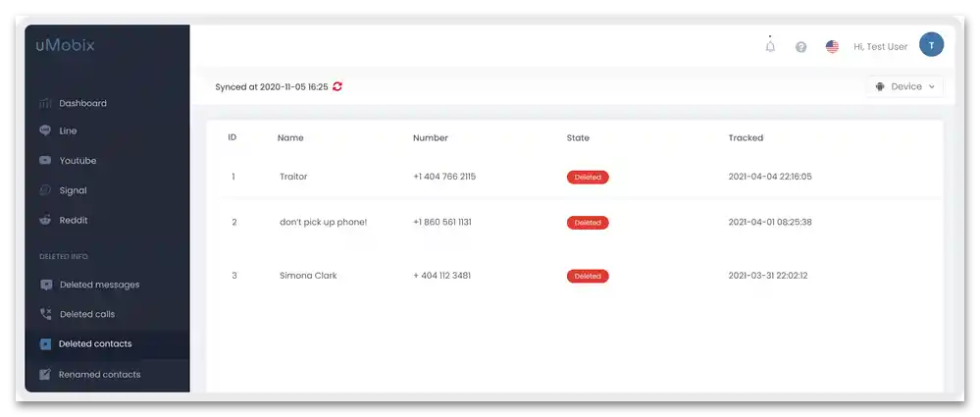Click the Deleted badge for Simona Clark
Screen dimensions: 980x417
588,276
